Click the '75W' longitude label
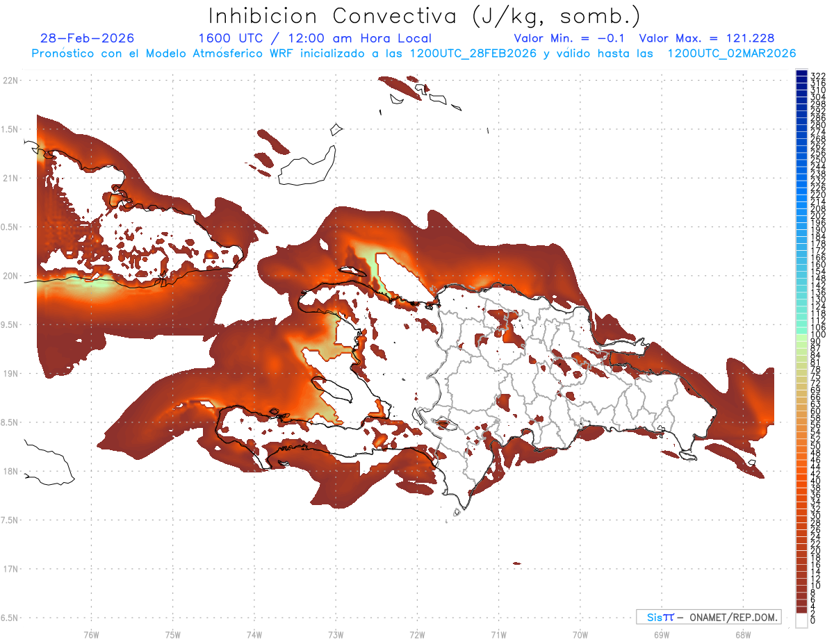This screenshot has width=834, height=644. coord(172,634)
